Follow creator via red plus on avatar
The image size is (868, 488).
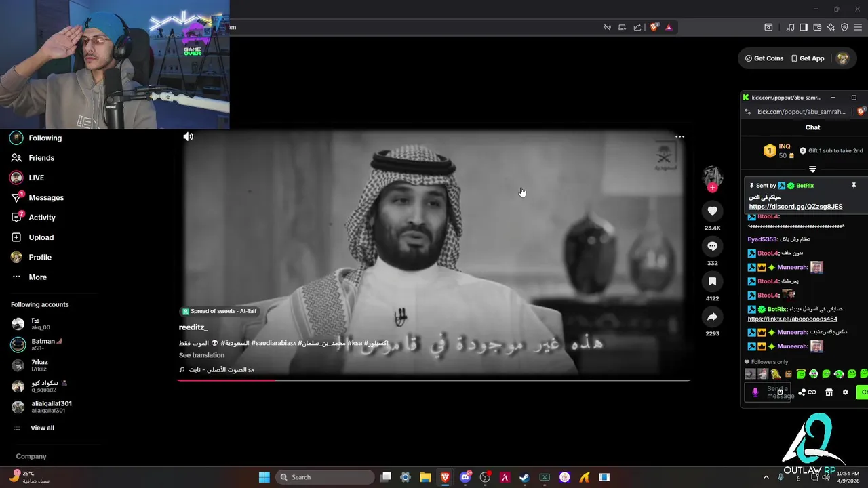click(712, 188)
